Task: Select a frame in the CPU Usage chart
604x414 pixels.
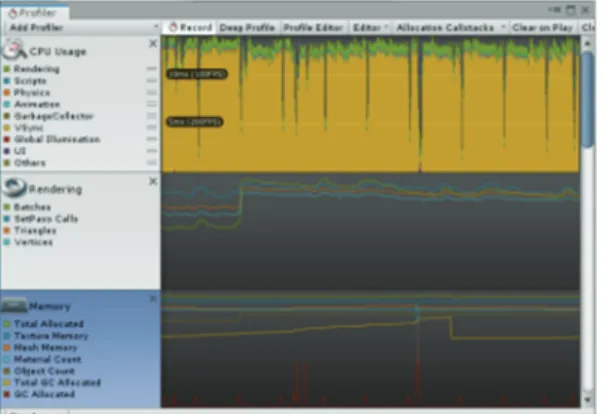Action: point(371,104)
